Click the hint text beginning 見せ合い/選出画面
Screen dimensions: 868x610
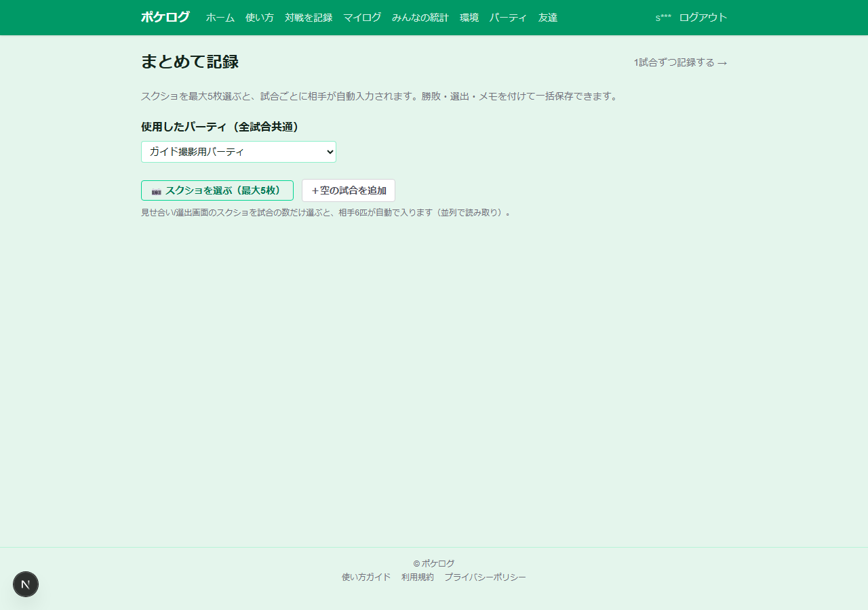click(x=325, y=212)
